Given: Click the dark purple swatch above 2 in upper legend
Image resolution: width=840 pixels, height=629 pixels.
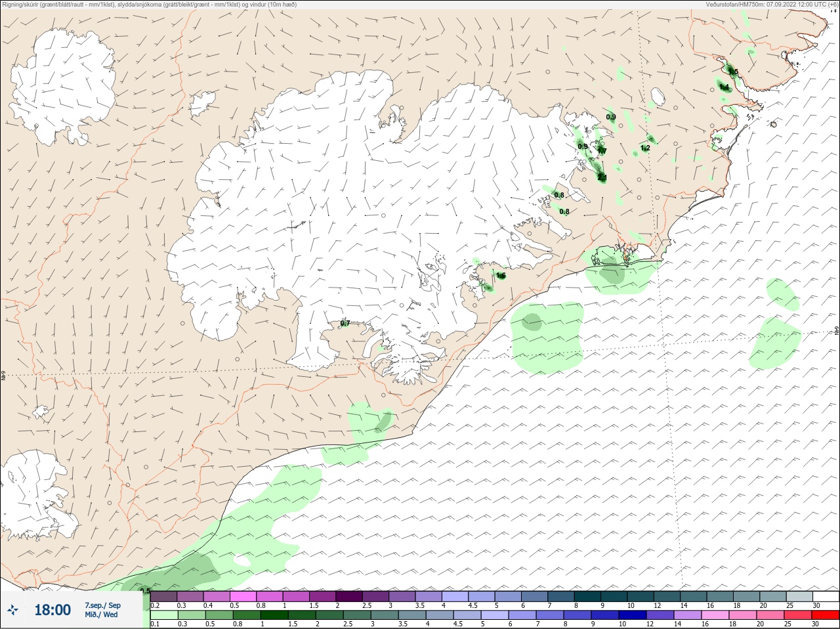Looking at the screenshot, I should point(349,596).
